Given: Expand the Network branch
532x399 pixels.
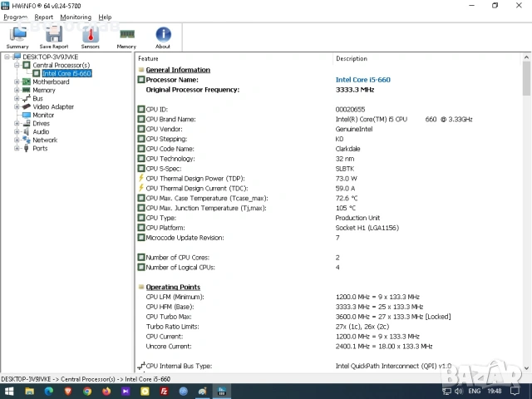Looking at the screenshot, I should pyautogui.click(x=17, y=140).
